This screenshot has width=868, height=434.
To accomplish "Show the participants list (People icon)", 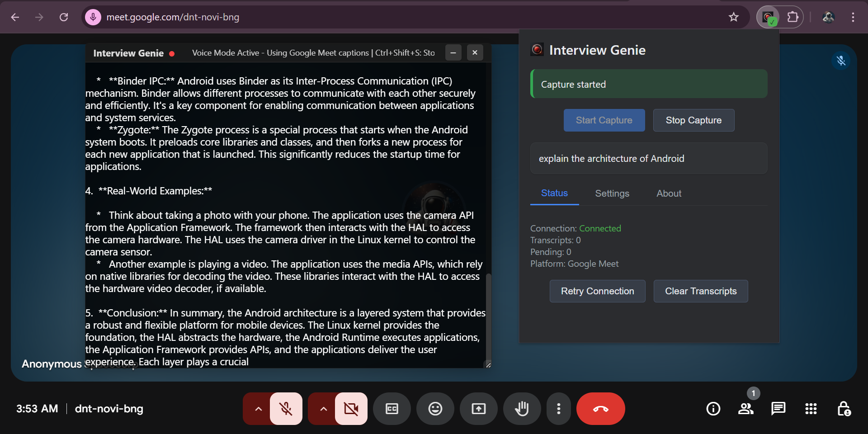I will point(746,409).
